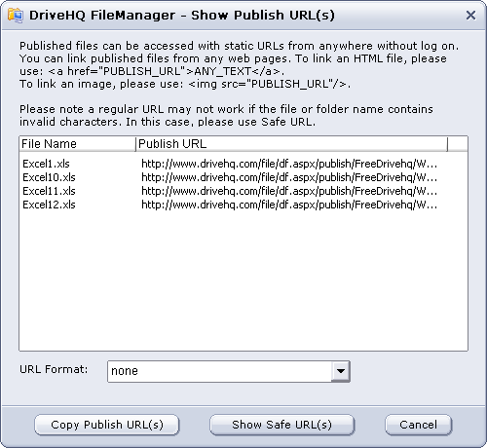The image size is (487, 448).
Task: Select the Excel11.xls file entry
Action: (x=49, y=191)
